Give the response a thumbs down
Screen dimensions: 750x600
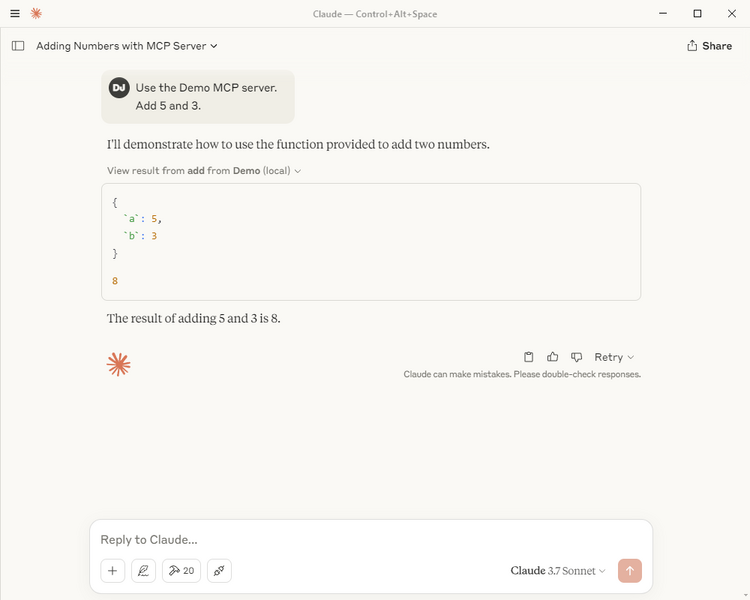click(577, 357)
